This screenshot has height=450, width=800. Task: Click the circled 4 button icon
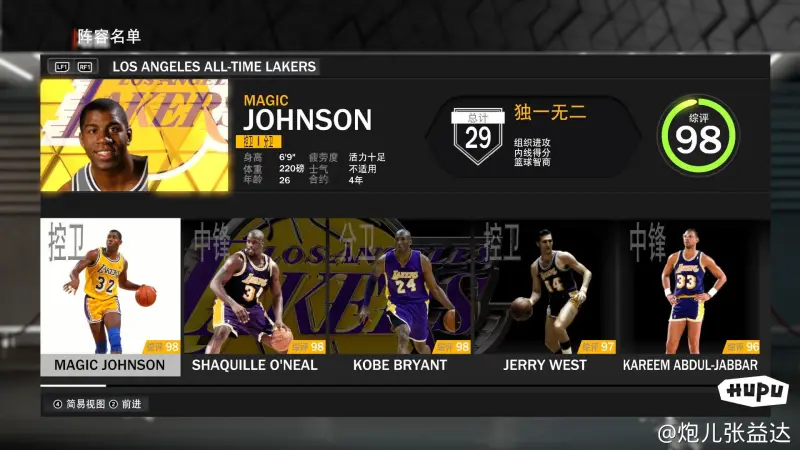[58, 404]
